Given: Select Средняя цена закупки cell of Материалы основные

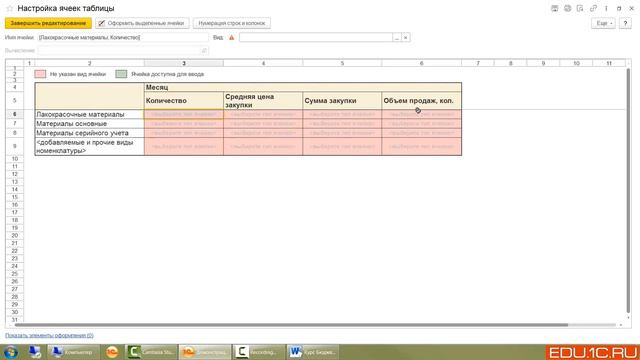Looking at the screenshot, I should pos(263,124).
